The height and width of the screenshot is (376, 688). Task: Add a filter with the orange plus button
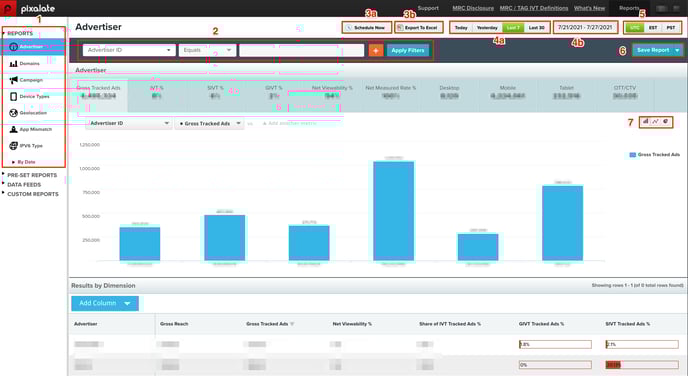[376, 50]
